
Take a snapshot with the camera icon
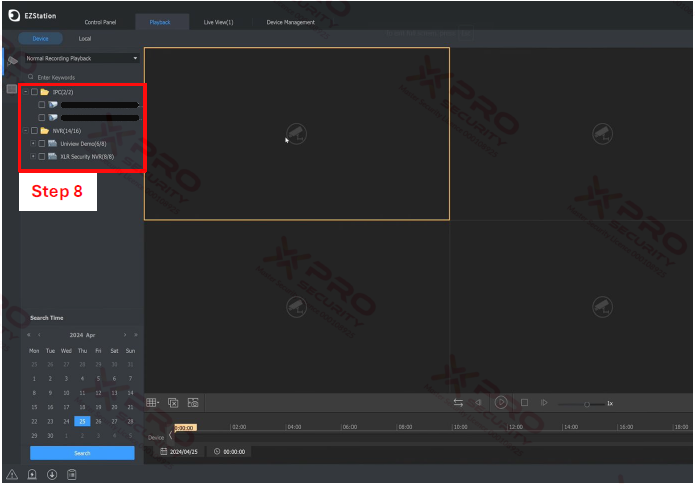[193, 402]
